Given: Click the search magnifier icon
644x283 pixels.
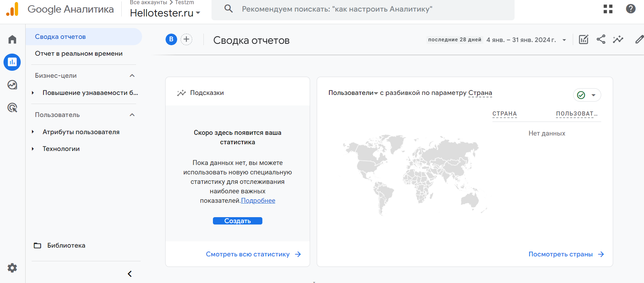Looking at the screenshot, I should click(228, 8).
